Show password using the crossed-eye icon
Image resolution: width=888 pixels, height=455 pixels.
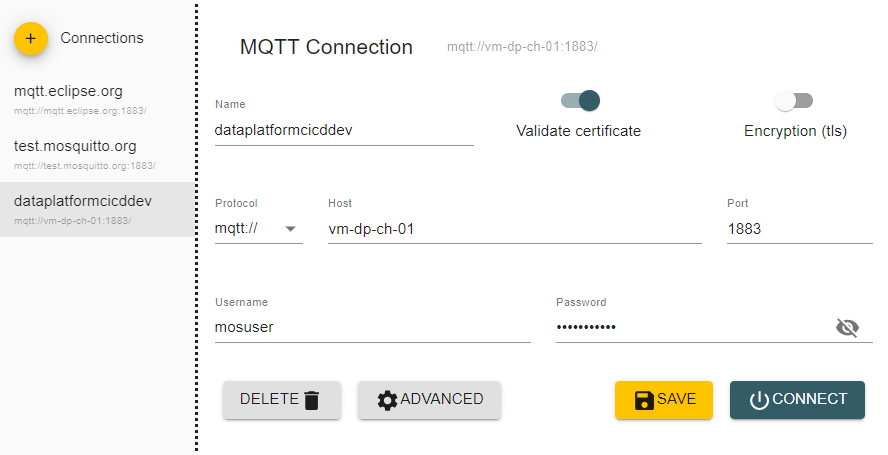(x=847, y=328)
